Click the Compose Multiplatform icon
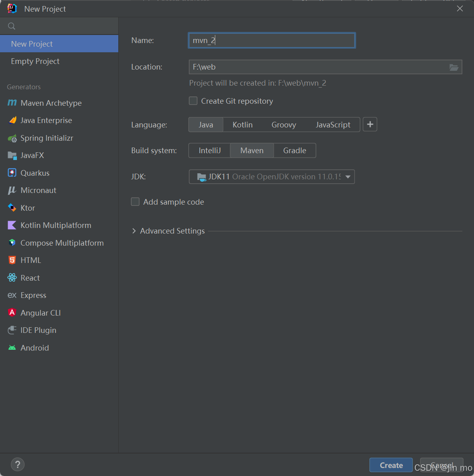Screen dimensions: 474x476 12,242
